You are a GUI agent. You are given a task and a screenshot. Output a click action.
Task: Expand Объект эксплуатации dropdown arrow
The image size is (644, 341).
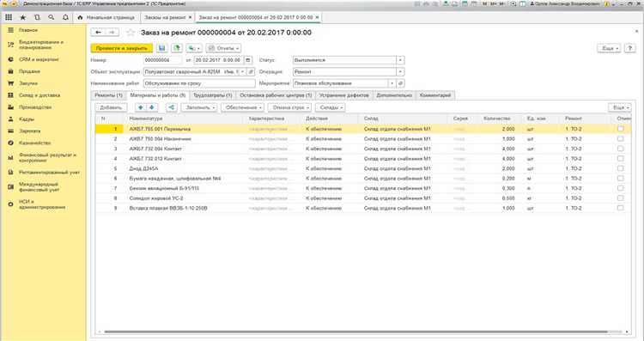click(243, 71)
